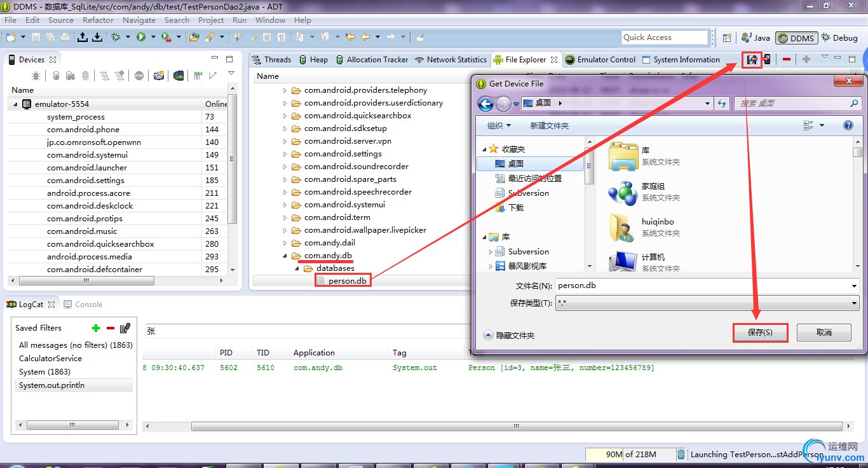Select 桌面 in the dialog sidebar
Viewport: 868px width, 468px height.
click(x=530, y=163)
